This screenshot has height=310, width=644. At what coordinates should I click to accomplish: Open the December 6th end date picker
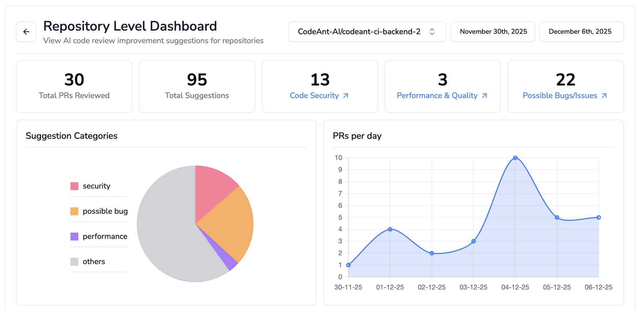(581, 31)
